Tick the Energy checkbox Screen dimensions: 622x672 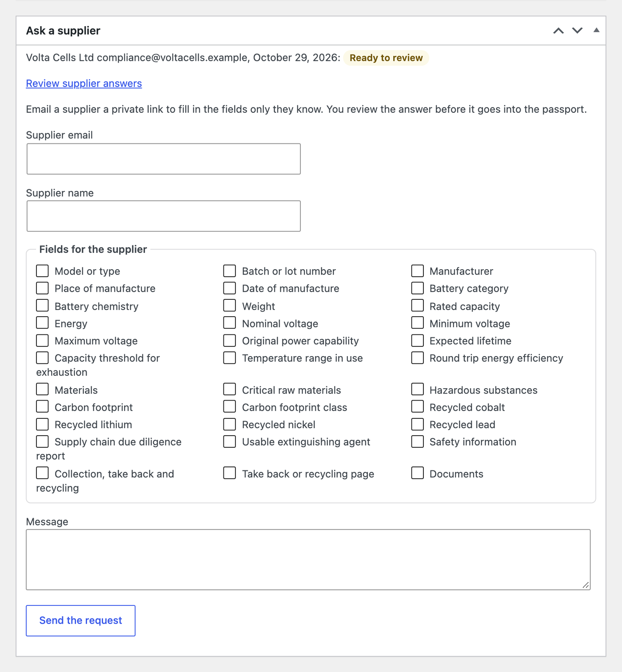tap(42, 323)
